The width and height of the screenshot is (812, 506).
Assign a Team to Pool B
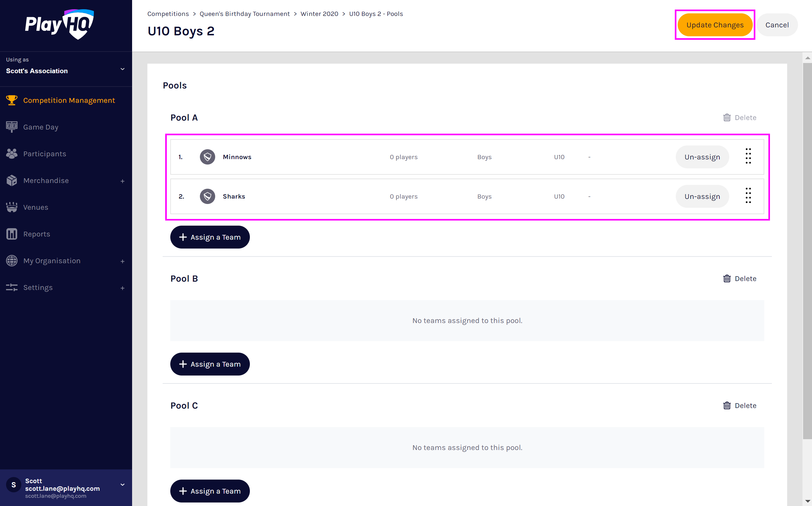click(210, 364)
